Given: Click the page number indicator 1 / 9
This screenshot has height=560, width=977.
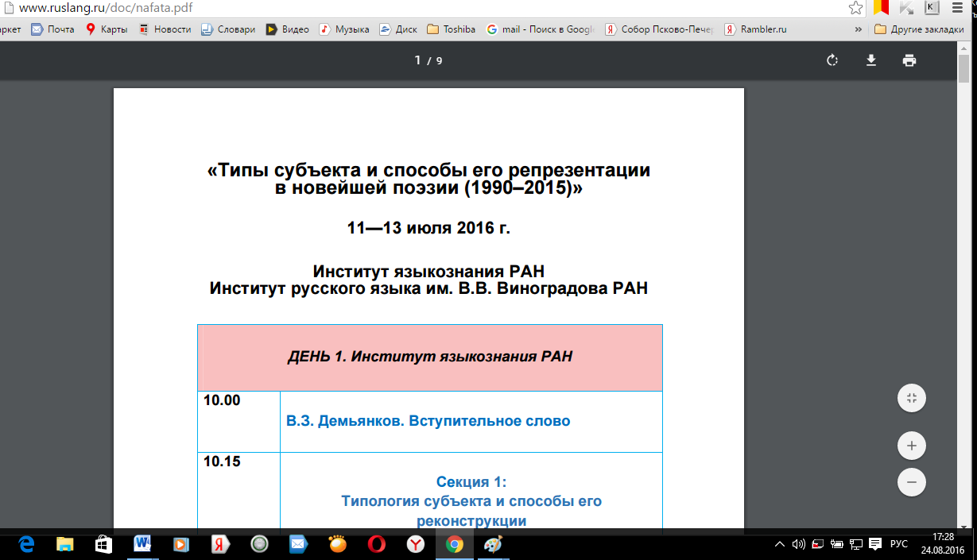Looking at the screenshot, I should (x=428, y=60).
